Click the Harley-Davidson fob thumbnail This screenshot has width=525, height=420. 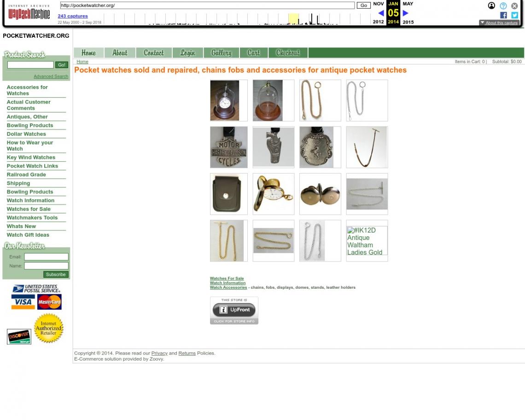[229, 147]
